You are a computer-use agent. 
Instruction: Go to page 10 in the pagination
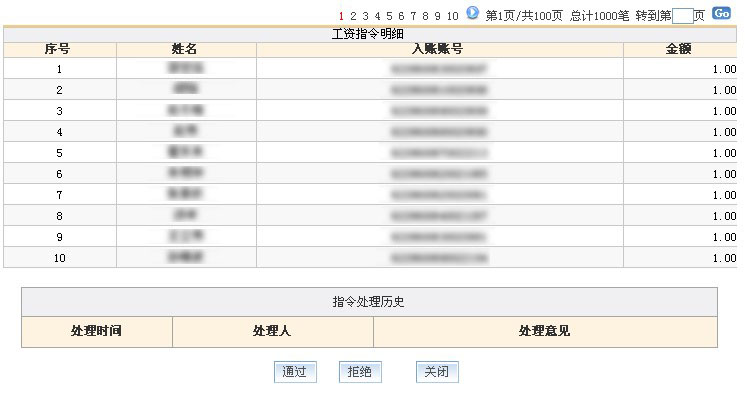tap(452, 16)
